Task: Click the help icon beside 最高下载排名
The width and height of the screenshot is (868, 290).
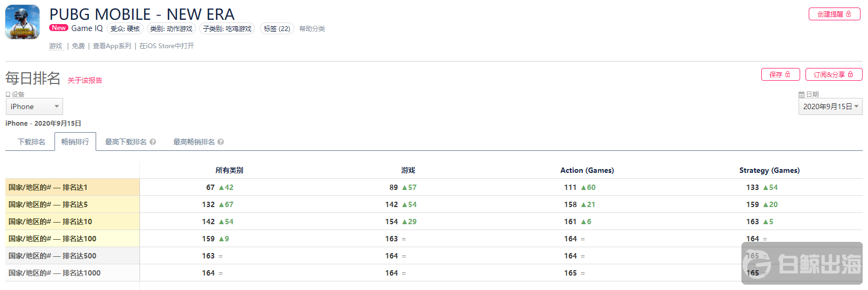Action: coord(153,142)
